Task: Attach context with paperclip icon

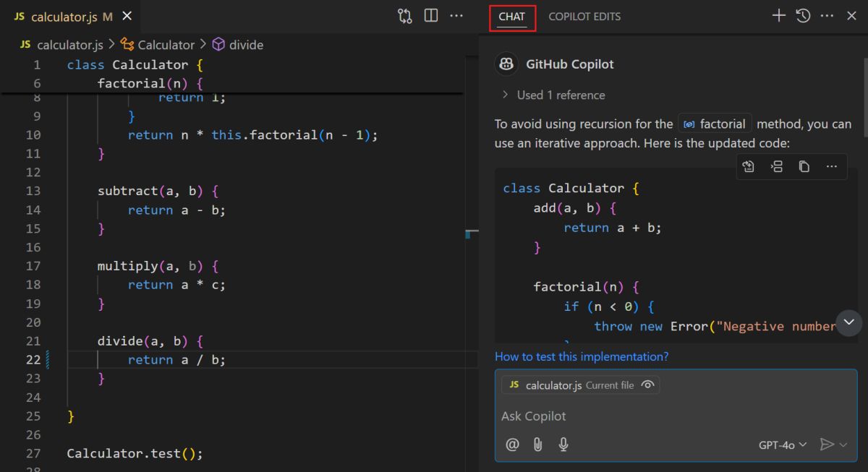Action: click(537, 445)
